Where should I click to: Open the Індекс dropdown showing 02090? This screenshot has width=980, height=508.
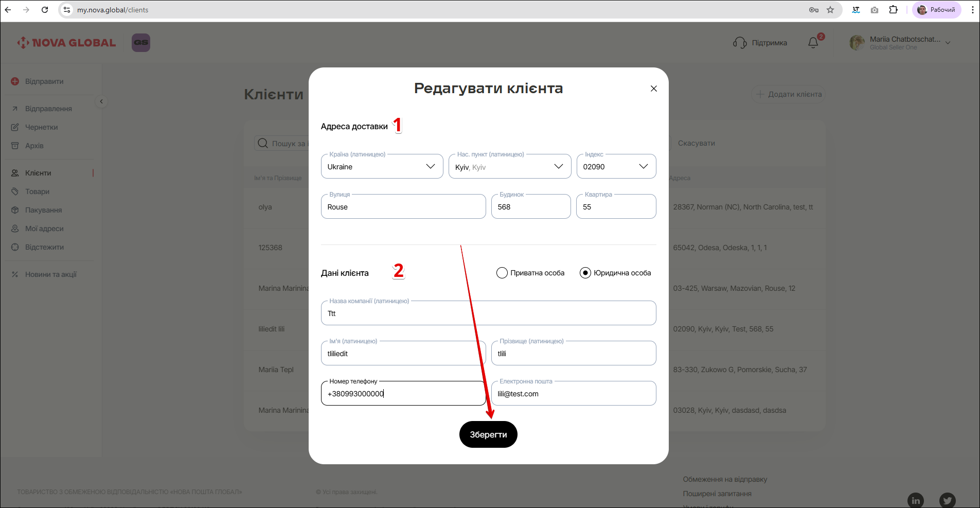click(616, 166)
